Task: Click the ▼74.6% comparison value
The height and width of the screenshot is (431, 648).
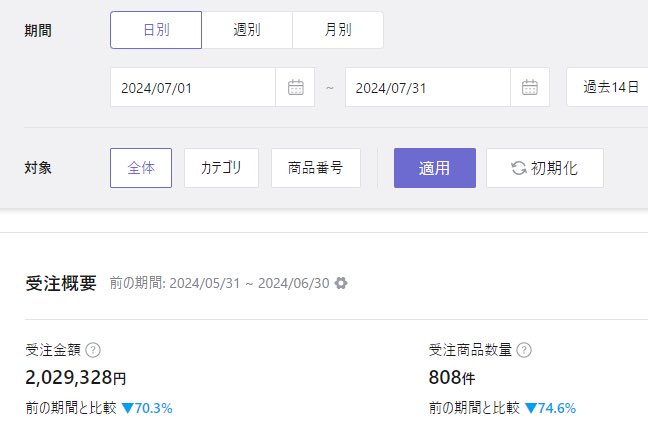Action: (550, 408)
